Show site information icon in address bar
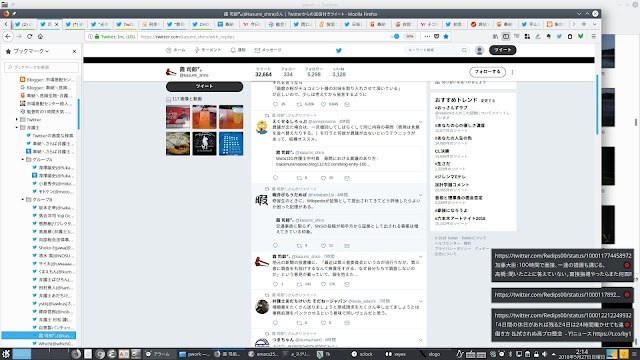Viewport: 640px width, 360px height. [x=91, y=37]
